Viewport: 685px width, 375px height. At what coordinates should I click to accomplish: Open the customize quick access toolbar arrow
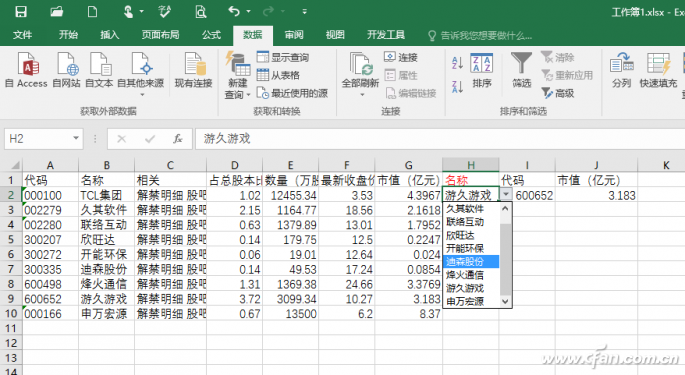click(x=304, y=12)
